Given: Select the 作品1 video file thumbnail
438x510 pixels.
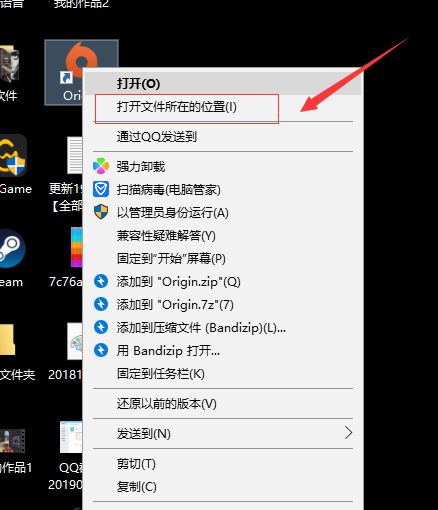Looking at the screenshot, I should (12, 441).
